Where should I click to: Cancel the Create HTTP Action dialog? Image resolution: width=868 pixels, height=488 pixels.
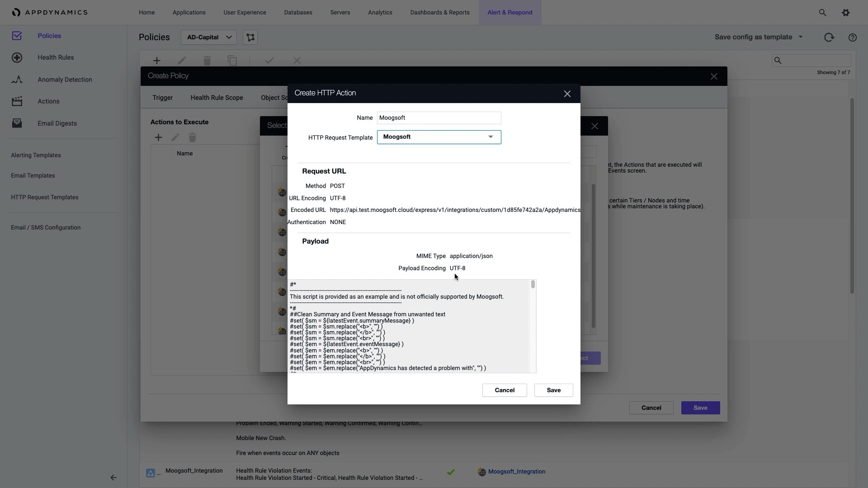(x=505, y=390)
